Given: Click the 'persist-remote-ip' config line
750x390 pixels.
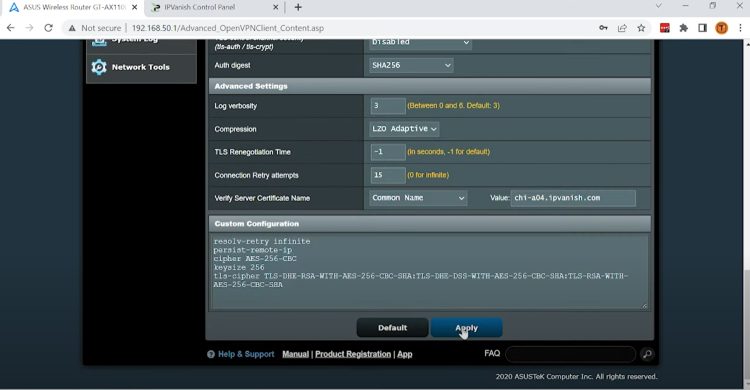Looking at the screenshot, I should tap(253, 250).
